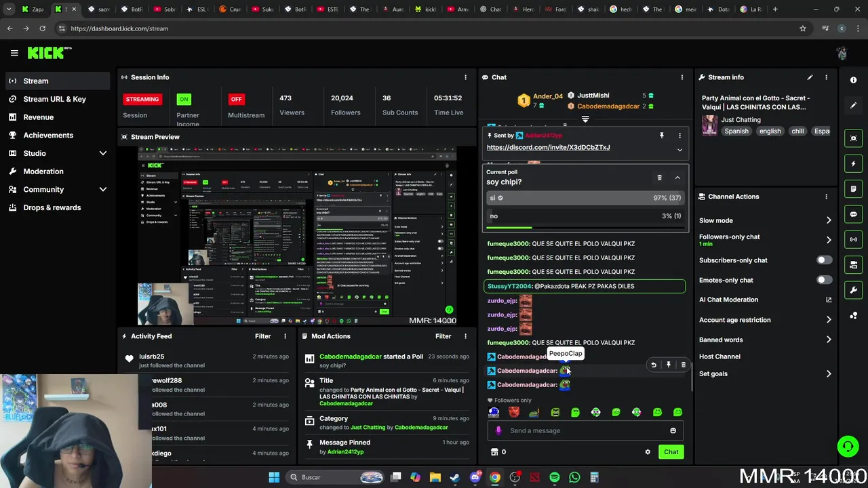Expand pinned message chevron
The width and height of the screenshot is (868, 488).
point(679,150)
